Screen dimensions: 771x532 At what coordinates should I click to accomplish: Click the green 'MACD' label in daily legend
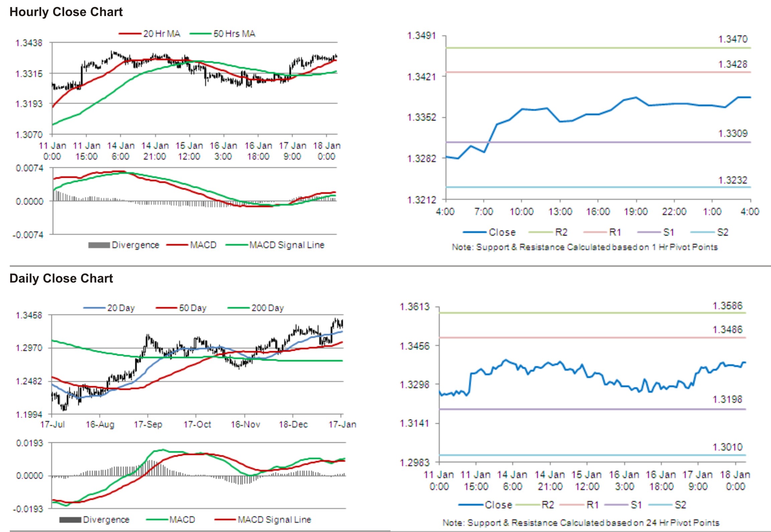(x=182, y=520)
